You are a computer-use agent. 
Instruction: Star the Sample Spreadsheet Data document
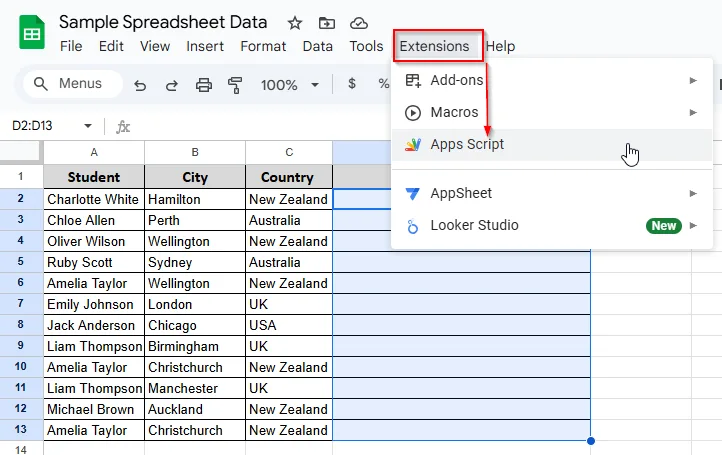point(295,23)
